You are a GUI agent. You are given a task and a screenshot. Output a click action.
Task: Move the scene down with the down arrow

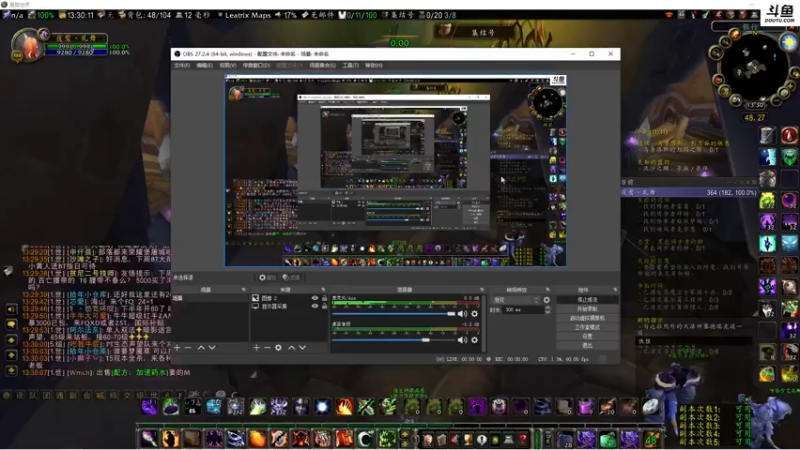[212, 347]
